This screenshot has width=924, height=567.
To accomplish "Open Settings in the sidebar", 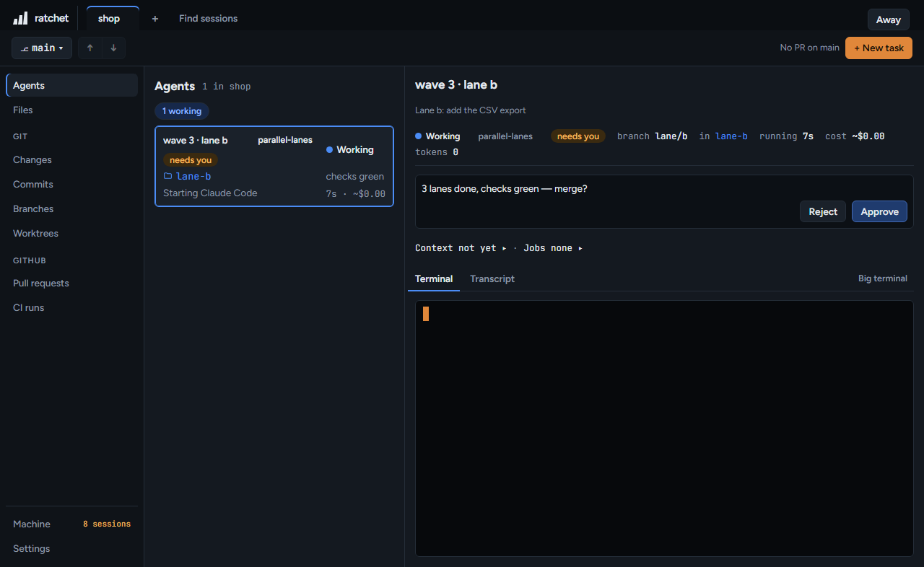I will pos(71,548).
